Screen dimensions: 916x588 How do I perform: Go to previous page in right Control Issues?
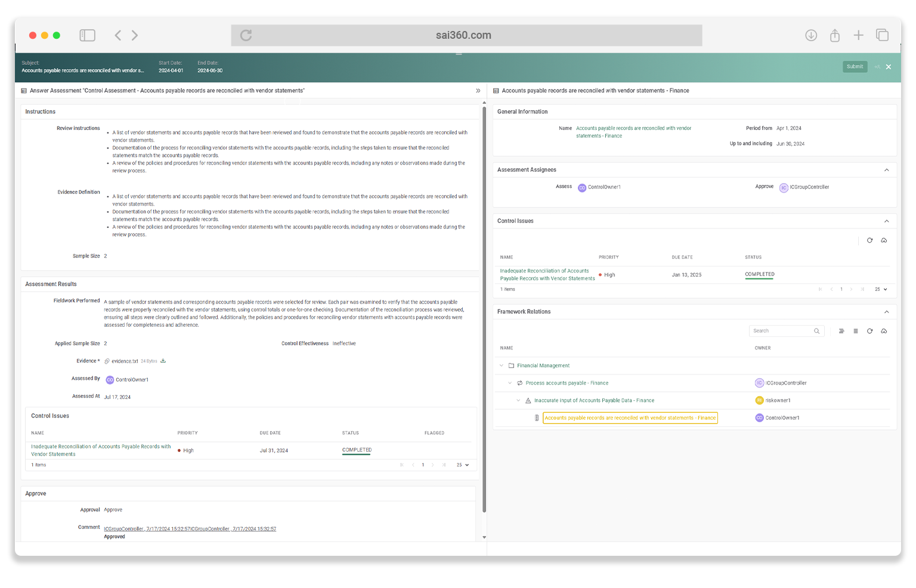tap(831, 289)
